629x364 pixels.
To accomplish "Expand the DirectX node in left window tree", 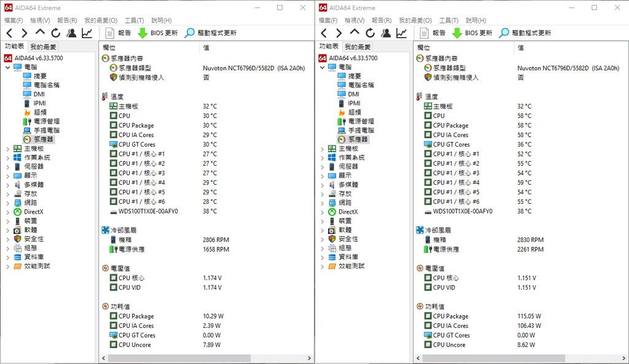I will pos(7,212).
